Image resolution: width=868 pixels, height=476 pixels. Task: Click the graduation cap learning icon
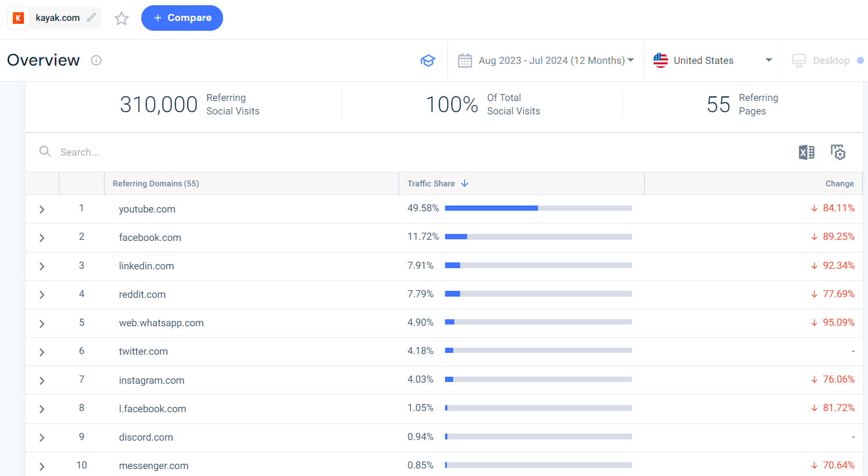click(428, 60)
